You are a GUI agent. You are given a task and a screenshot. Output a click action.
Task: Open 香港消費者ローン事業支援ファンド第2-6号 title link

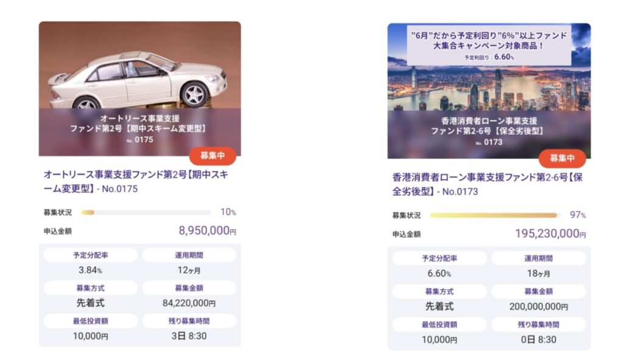(488, 184)
